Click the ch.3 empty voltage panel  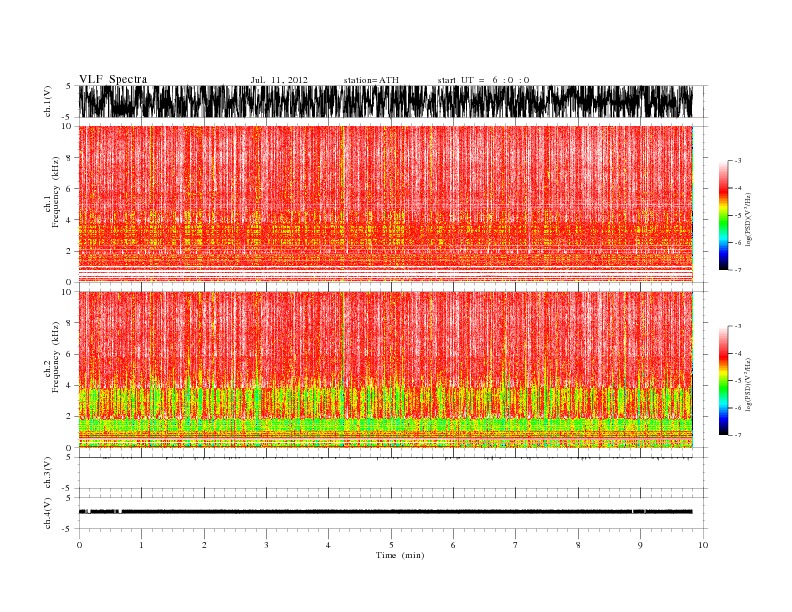pyautogui.click(x=392, y=473)
